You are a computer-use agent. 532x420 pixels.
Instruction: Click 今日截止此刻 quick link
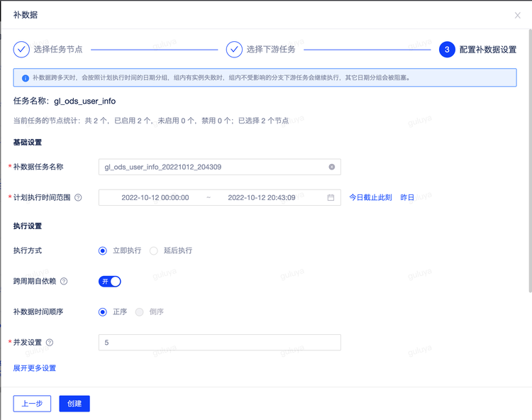click(x=370, y=198)
